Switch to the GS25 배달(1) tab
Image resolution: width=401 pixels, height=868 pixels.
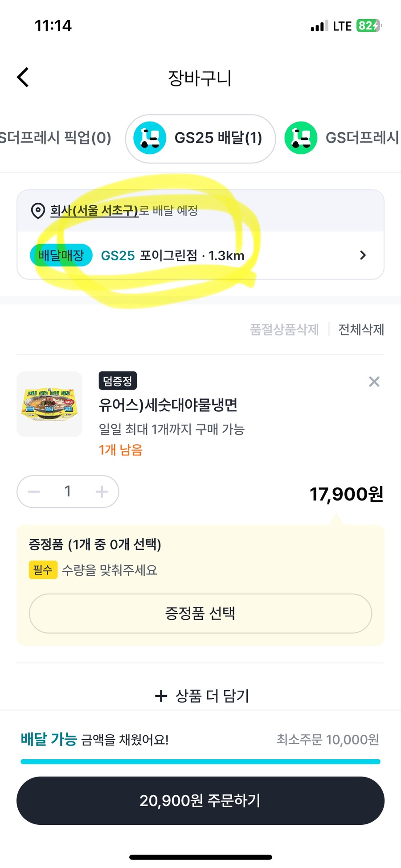[x=217, y=138]
